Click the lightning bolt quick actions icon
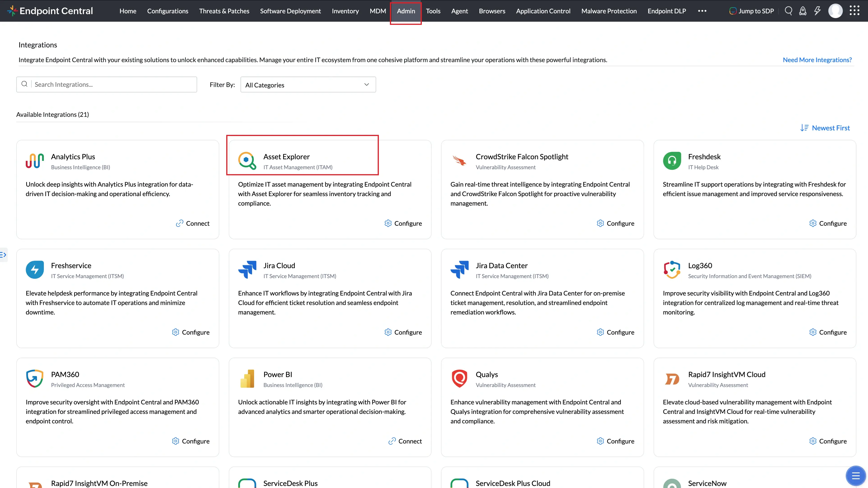The width and height of the screenshot is (868, 488). [817, 11]
